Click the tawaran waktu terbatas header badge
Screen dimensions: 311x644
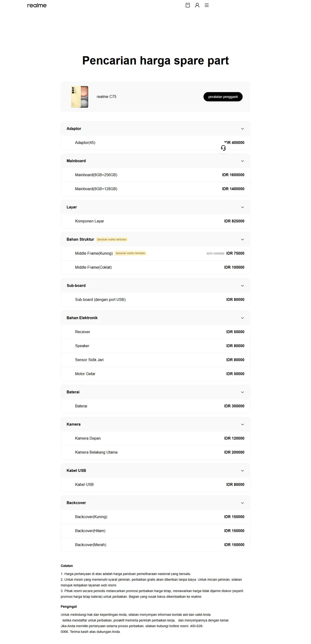pyautogui.click(x=112, y=240)
